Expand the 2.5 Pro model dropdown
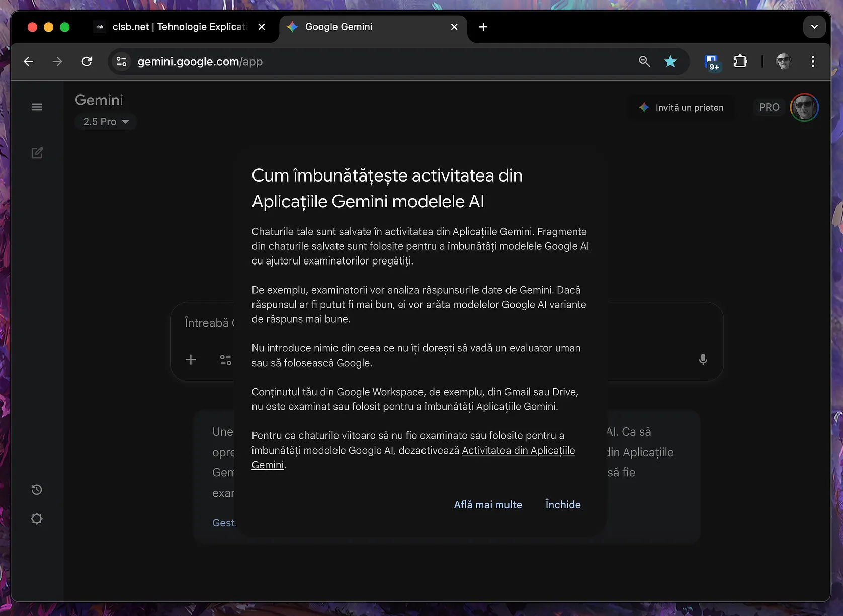 [106, 122]
